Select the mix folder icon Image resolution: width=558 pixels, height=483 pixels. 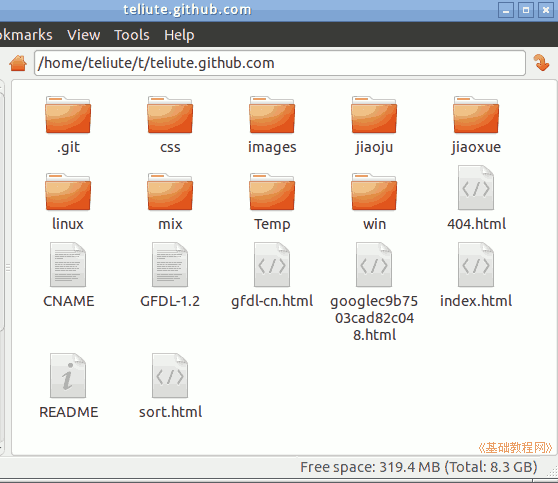pos(170,191)
